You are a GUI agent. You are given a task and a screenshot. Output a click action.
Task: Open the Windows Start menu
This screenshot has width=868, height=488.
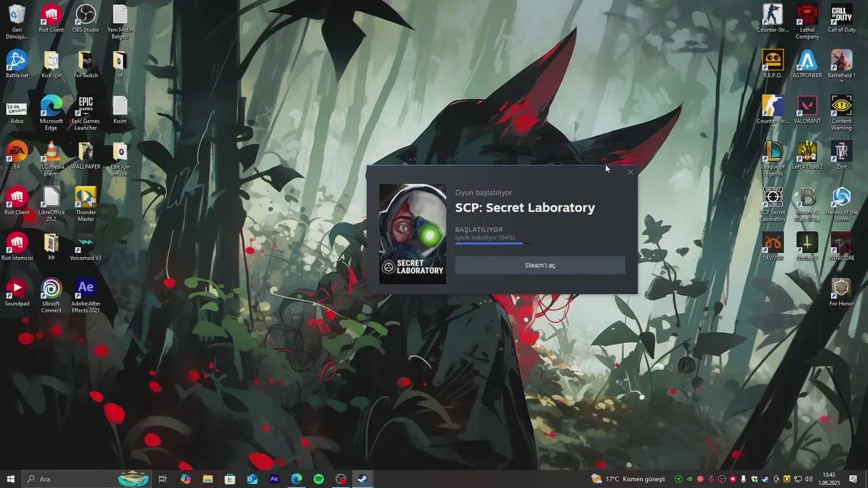pos(10,479)
